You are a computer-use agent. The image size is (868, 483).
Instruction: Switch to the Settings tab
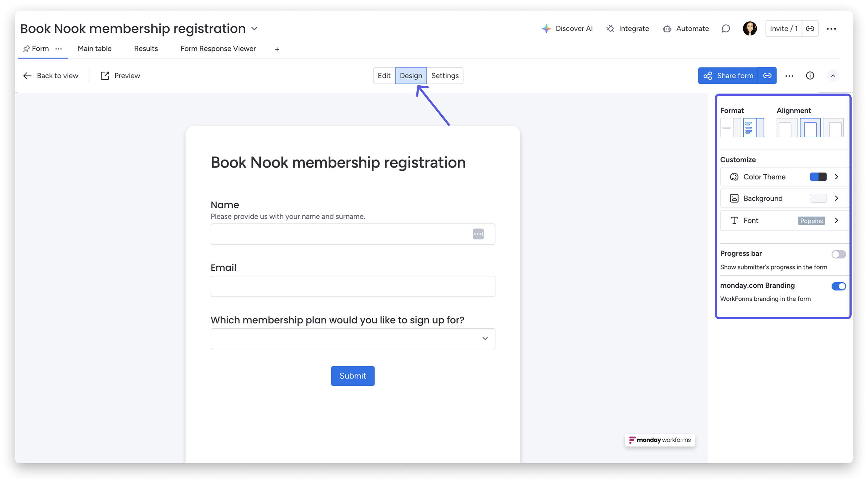(x=445, y=76)
